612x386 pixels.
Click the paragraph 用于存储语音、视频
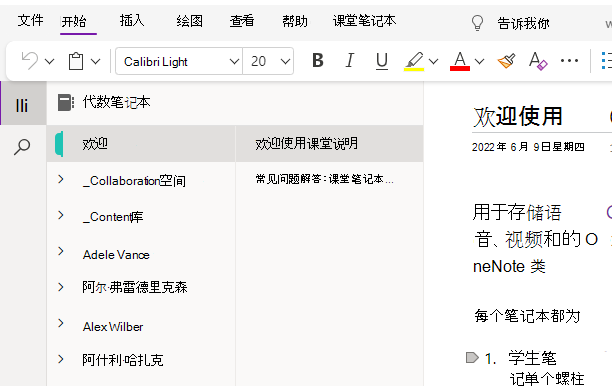536,240
